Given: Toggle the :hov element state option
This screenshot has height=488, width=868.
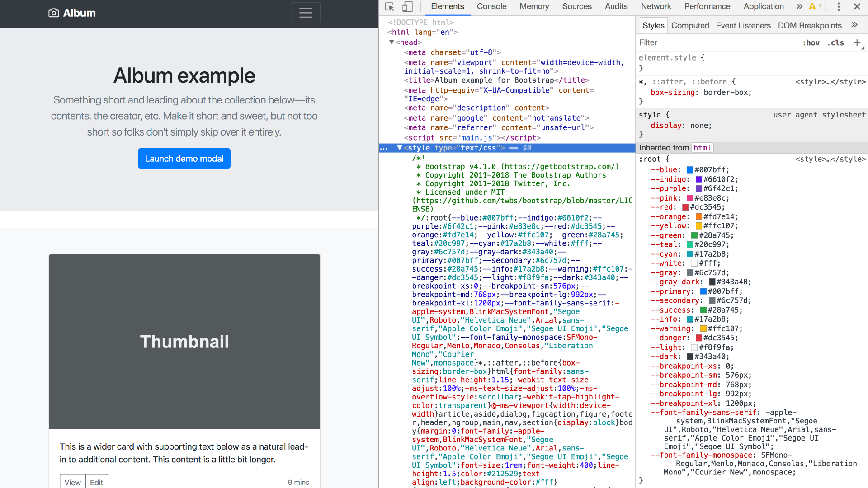Looking at the screenshot, I should click(x=811, y=43).
